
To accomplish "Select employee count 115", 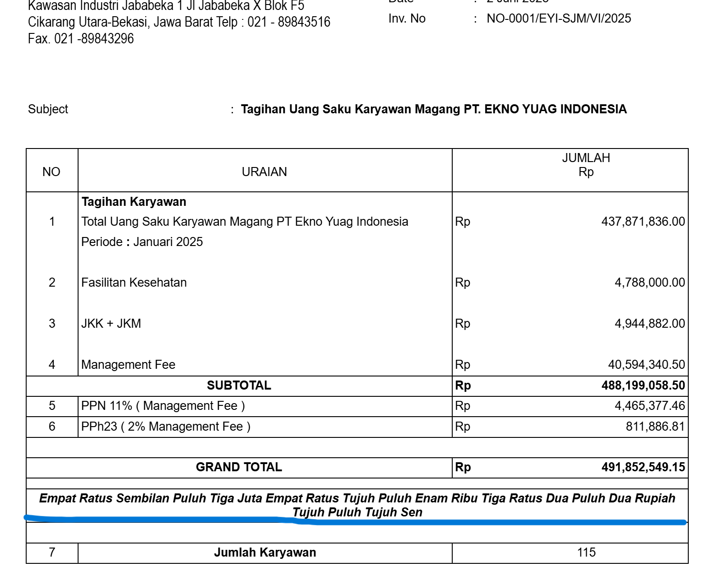I will click(586, 553).
